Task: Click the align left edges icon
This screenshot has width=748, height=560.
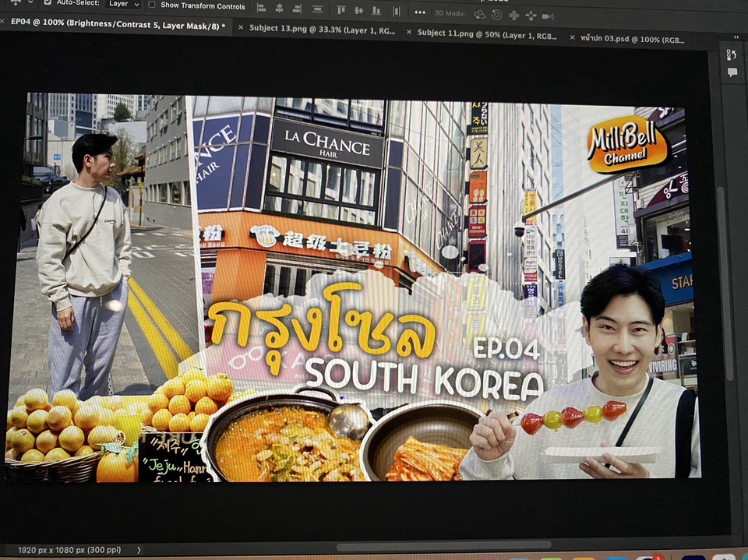Action: click(x=260, y=9)
